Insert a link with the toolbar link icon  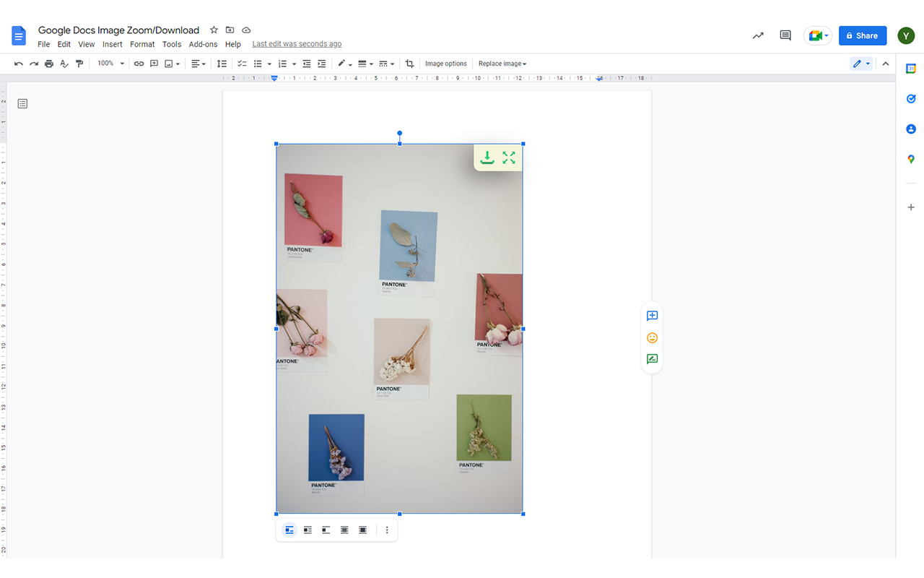click(139, 64)
